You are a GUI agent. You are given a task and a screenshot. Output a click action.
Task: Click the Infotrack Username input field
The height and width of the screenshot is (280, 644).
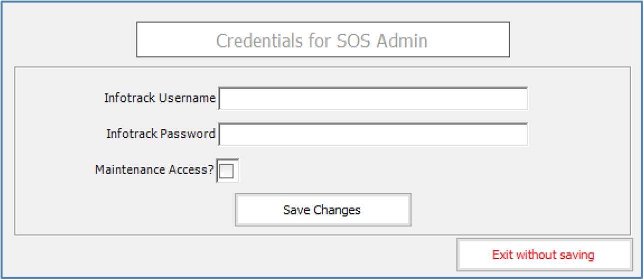click(x=373, y=98)
